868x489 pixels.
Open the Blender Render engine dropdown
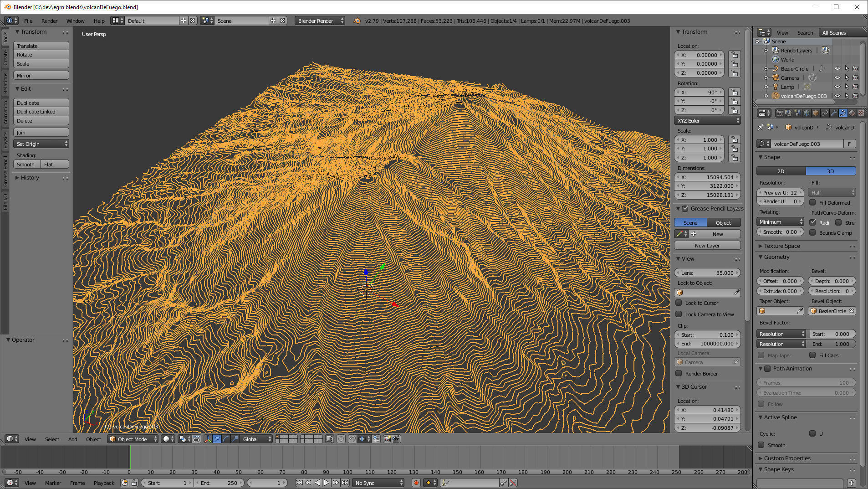320,21
